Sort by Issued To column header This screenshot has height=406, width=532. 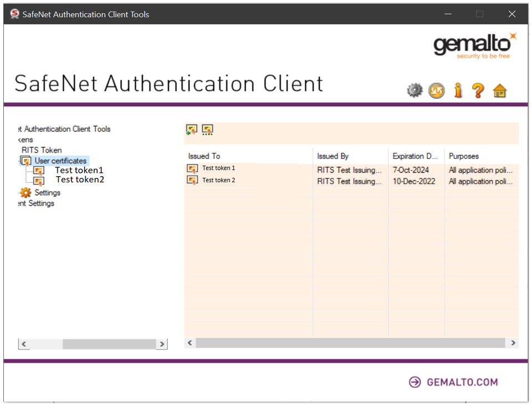(204, 156)
